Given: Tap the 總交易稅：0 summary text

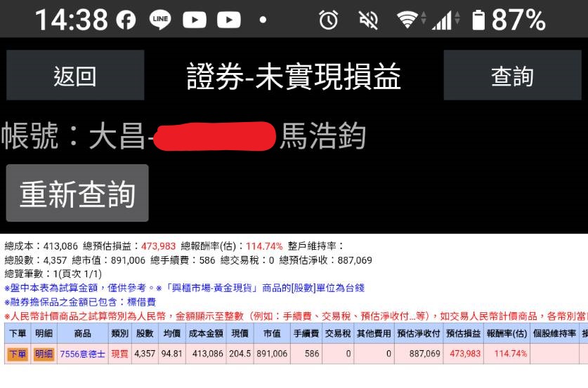Looking at the screenshot, I should (247, 260).
